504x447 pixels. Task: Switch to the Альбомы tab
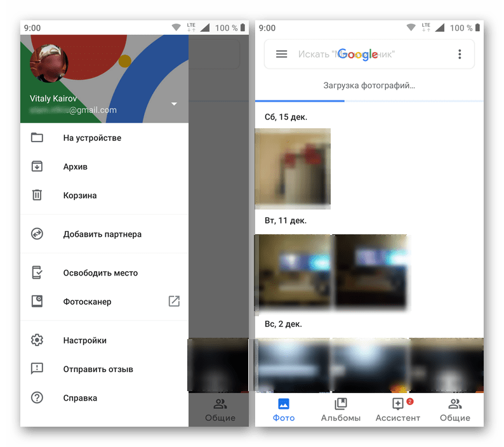click(x=341, y=410)
